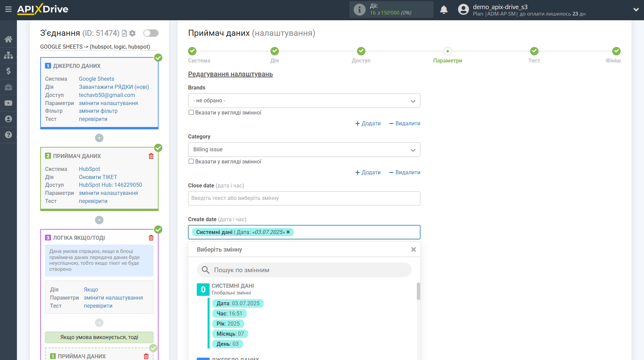Open the hamburger menu
This screenshot has width=644, height=360.
pos(8,9)
